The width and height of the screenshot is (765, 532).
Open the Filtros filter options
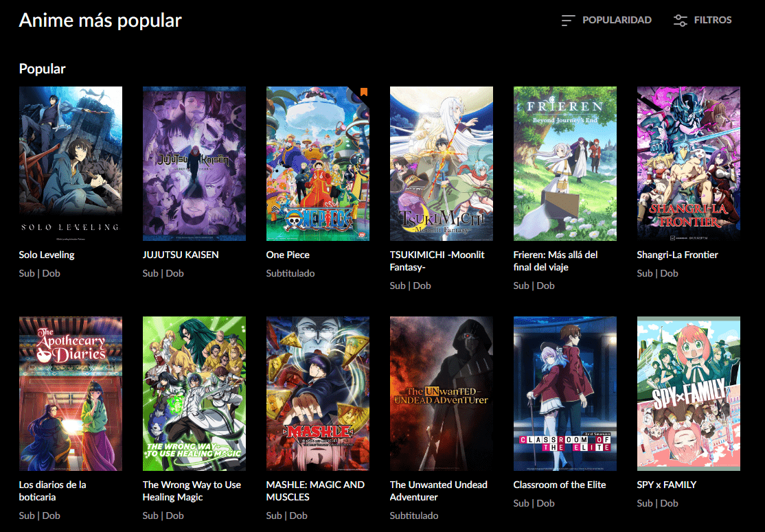click(x=703, y=20)
